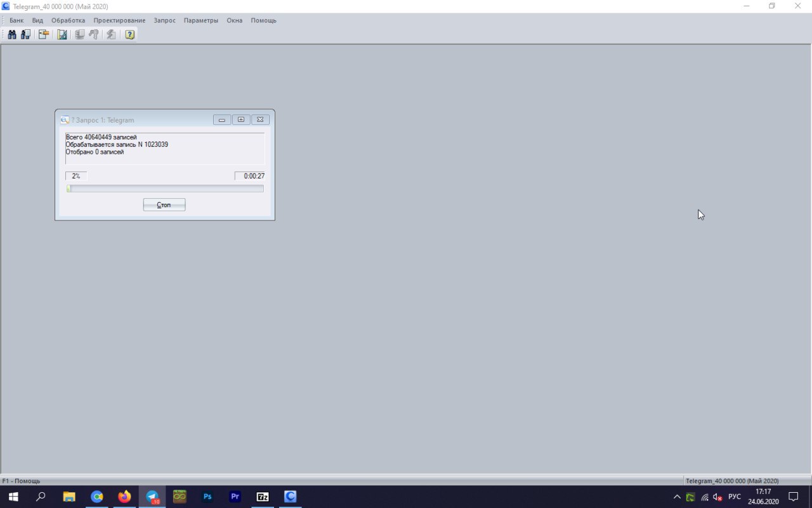The image size is (812, 508).
Task: Click the binoculars-with-document search toolbar icon
Action: tap(25, 34)
